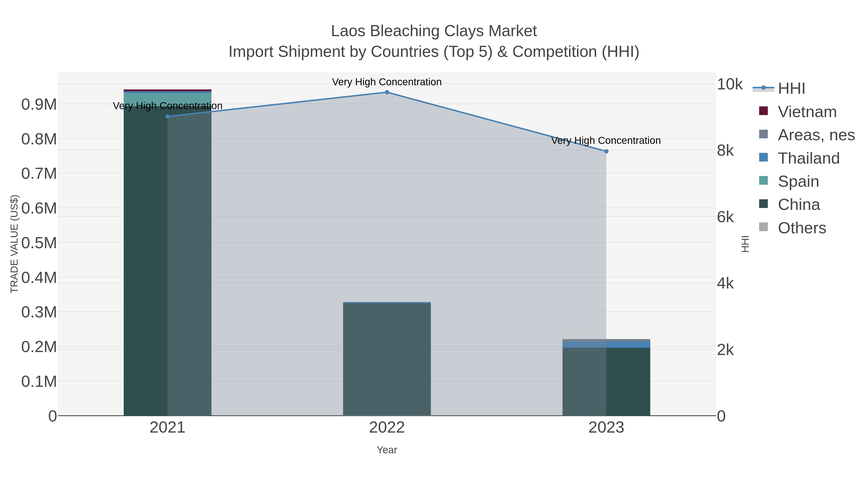
Task: Click the Others gray color swatch
Action: point(763,227)
